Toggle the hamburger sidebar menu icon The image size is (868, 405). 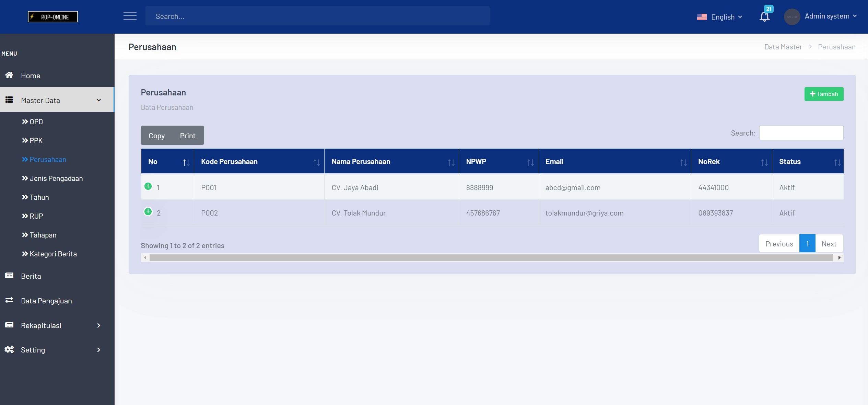[x=130, y=16]
